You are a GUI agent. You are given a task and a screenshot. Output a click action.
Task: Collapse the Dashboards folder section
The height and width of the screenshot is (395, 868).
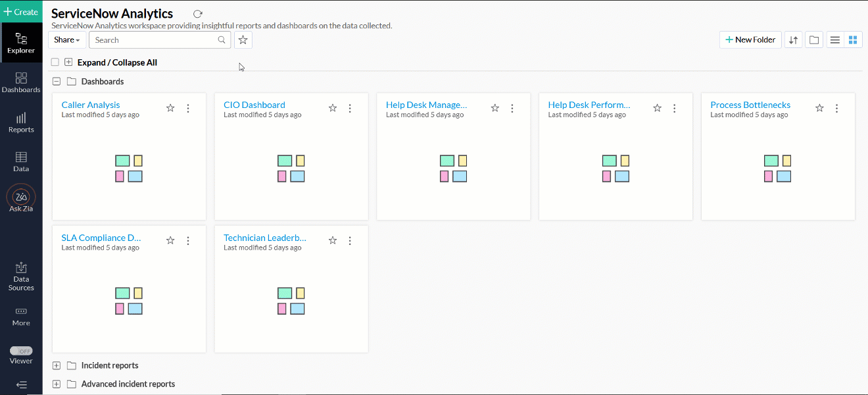[56, 81]
